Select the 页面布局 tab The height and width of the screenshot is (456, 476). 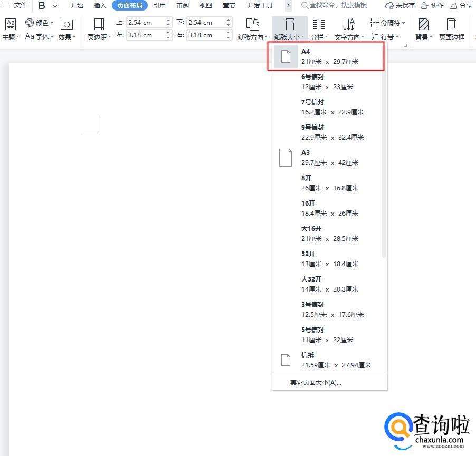(130, 5)
